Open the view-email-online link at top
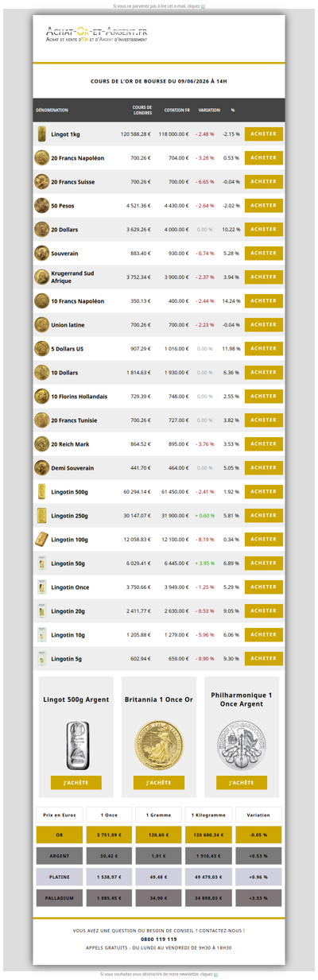Image resolution: width=318 pixels, height=980 pixels. (x=204, y=6)
